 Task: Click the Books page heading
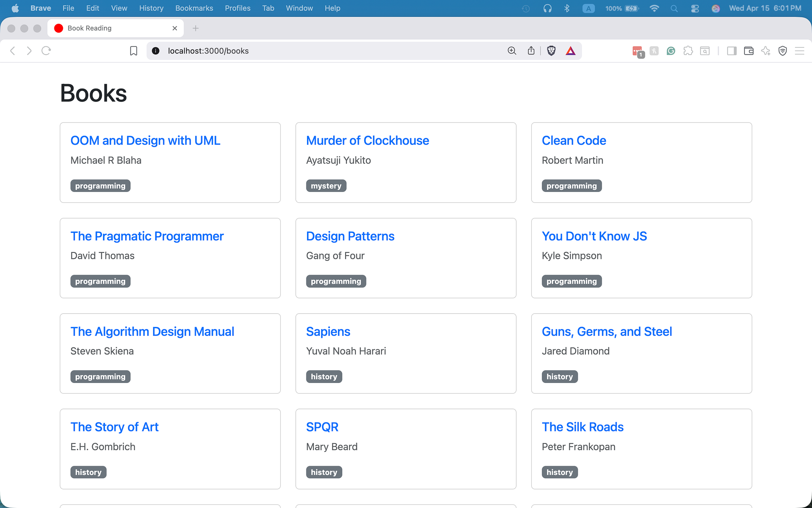[x=94, y=93]
